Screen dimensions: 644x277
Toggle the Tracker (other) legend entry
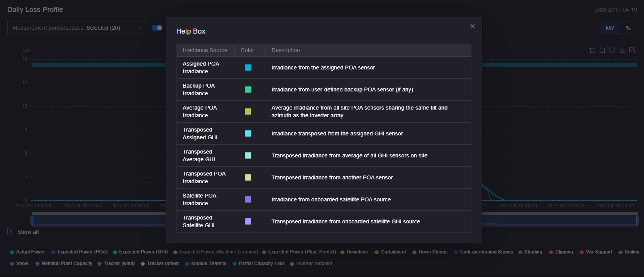tap(160, 263)
